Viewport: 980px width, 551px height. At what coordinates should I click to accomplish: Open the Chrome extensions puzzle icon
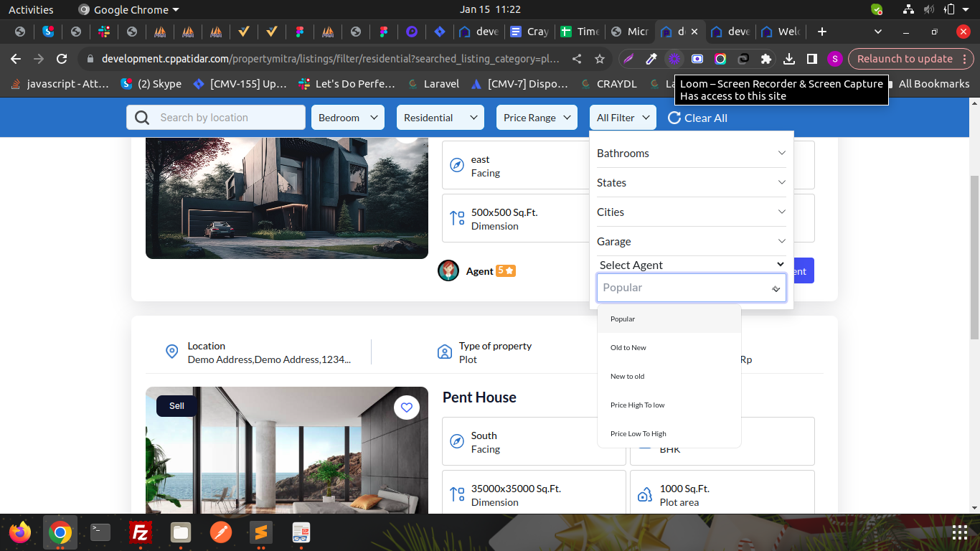point(766,59)
